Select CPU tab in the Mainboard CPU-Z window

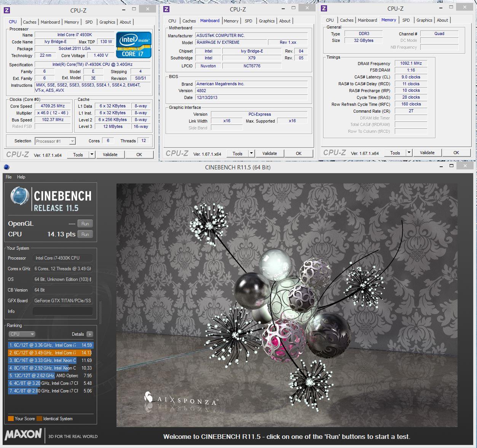click(172, 21)
